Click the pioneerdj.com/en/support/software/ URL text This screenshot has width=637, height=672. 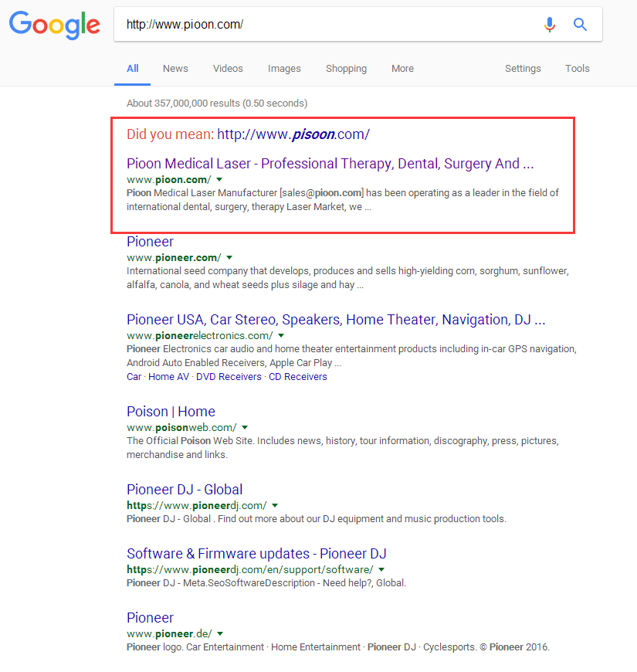click(250, 569)
